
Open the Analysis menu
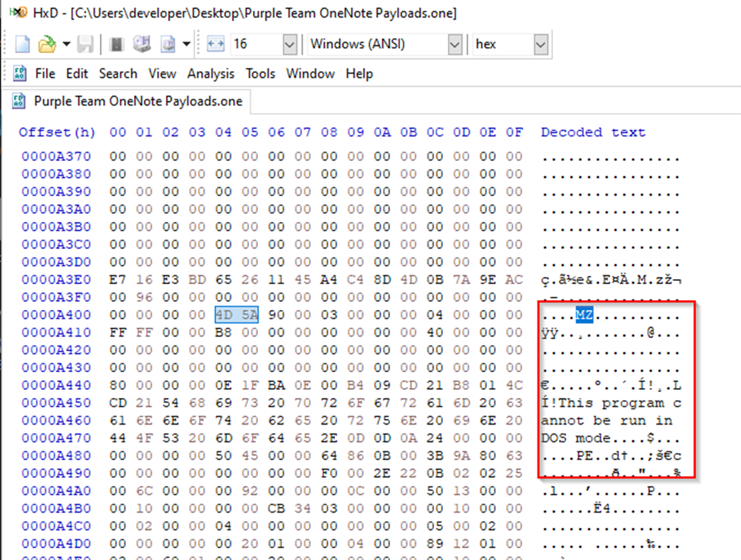tap(210, 74)
